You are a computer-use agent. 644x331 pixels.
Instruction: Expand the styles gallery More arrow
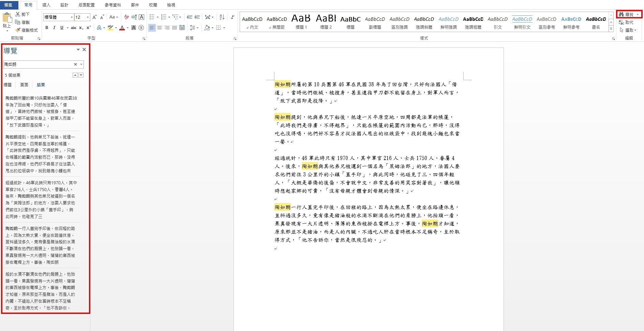[x=611, y=29]
